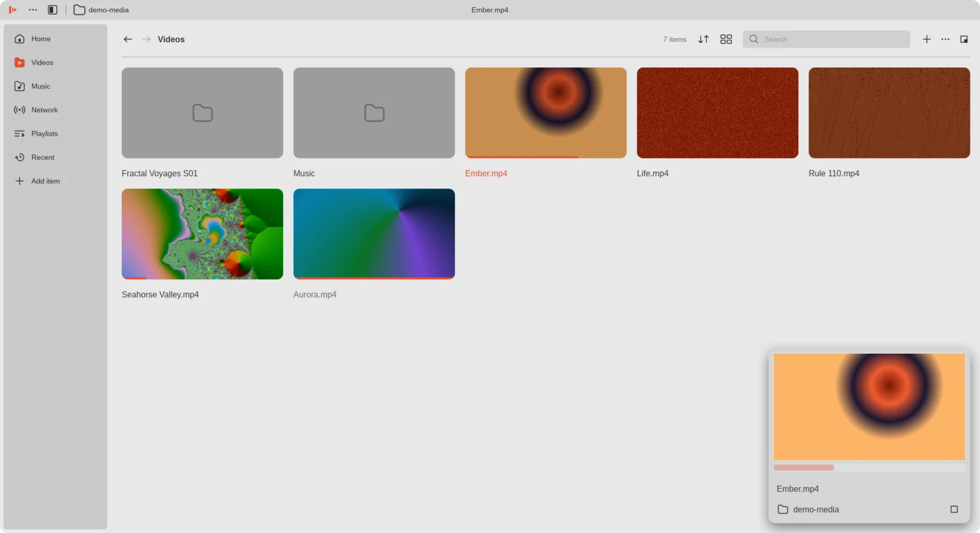The image size is (980, 533).
Task: Toggle the mini player panel icon
Action: point(964,39)
